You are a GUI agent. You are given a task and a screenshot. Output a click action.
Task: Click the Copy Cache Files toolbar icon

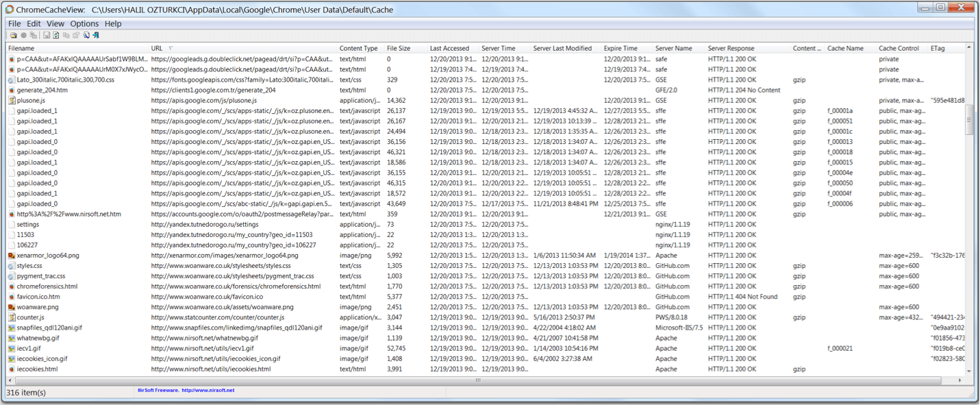point(33,35)
